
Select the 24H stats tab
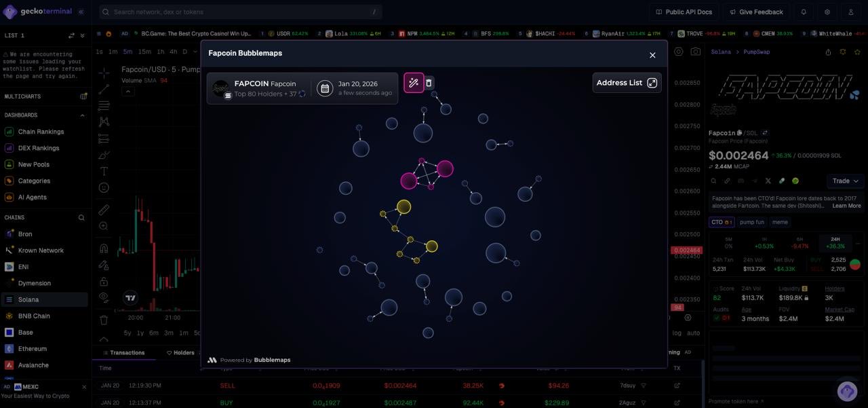click(835, 242)
